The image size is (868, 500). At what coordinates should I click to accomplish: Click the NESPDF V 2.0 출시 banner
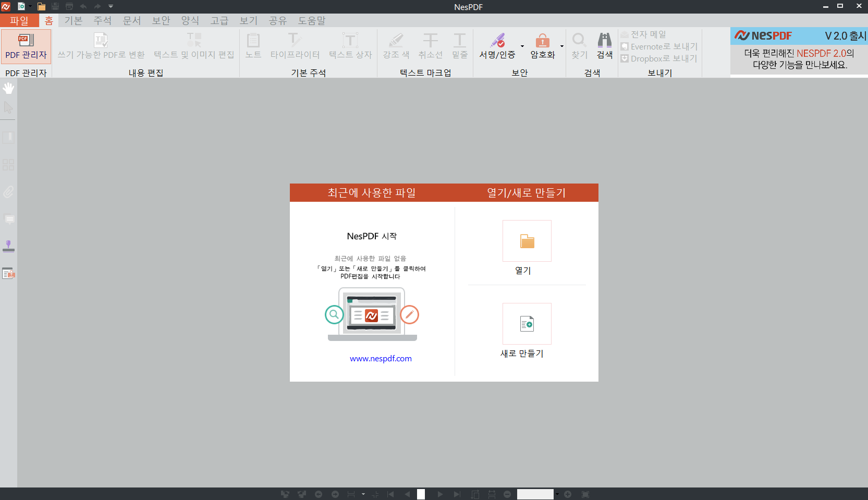click(x=799, y=51)
